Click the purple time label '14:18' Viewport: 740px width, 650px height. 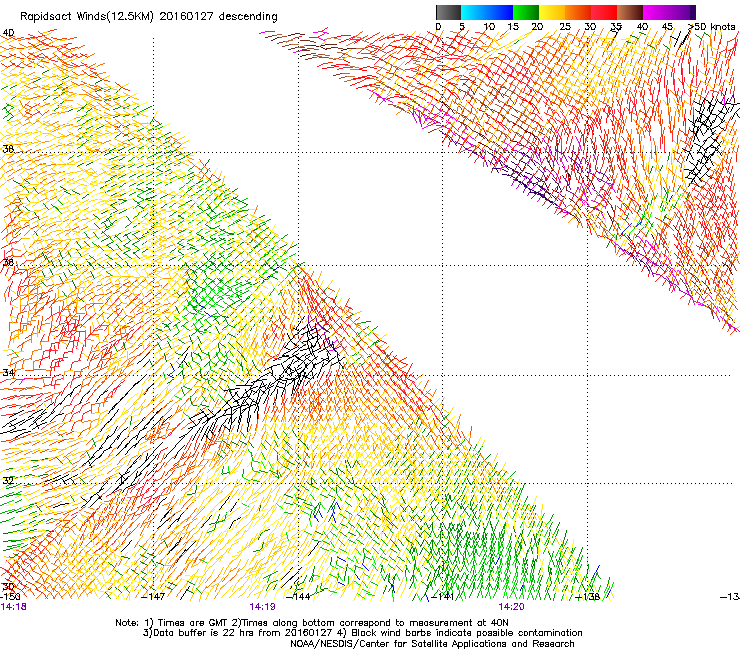tap(14, 607)
